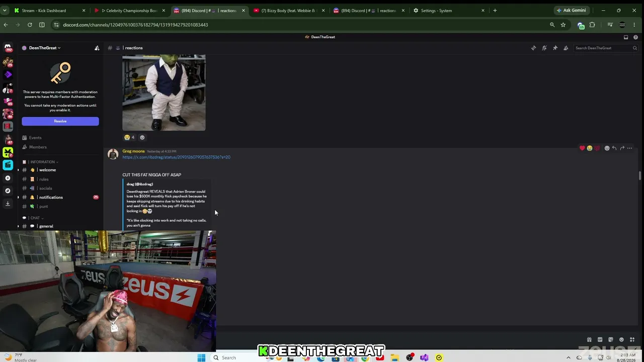Add a server with plus icon
644x362 pixels.
click(8, 178)
